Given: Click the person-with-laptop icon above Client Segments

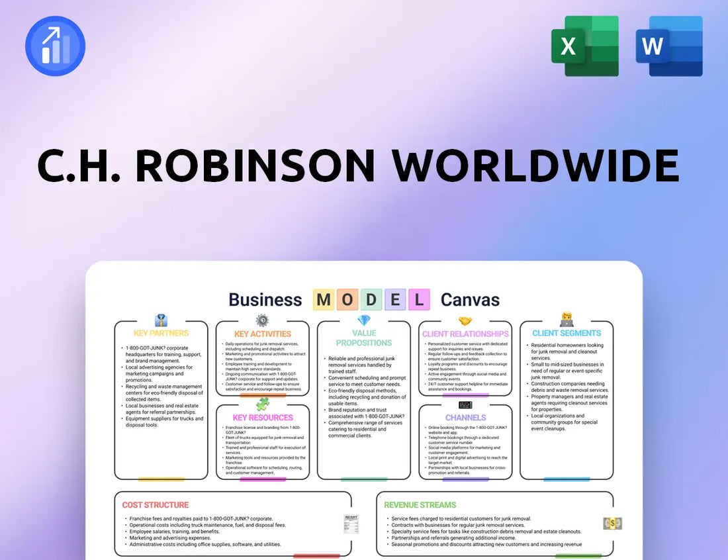Looking at the screenshot, I should [x=567, y=320].
